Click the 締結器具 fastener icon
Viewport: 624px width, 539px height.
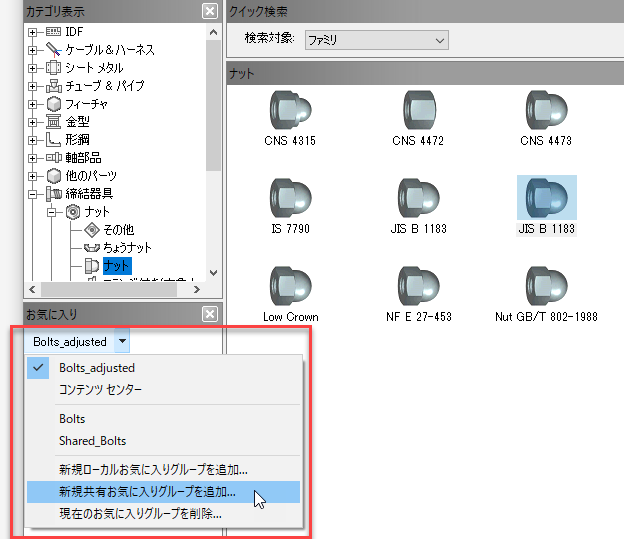pyautogui.click(x=54, y=194)
